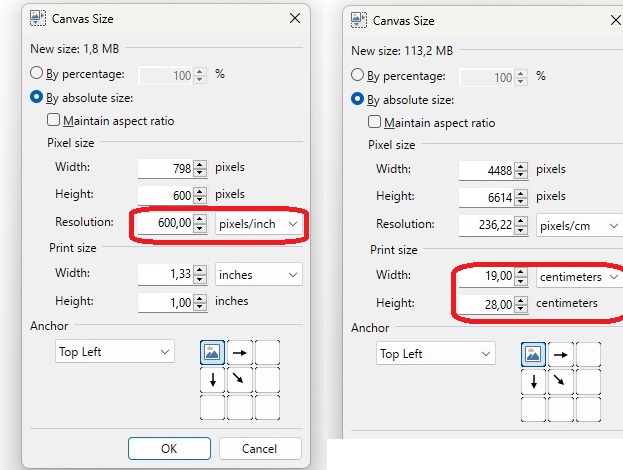Click right-arrow anchor cell in right dialog
Image resolution: width=623 pixels, height=470 pixels.
(x=561, y=354)
